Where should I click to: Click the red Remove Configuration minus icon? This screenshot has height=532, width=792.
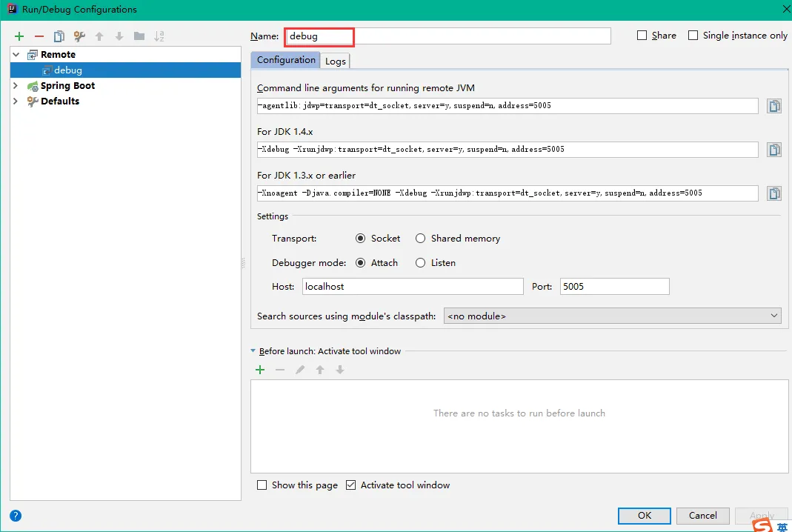[x=39, y=36]
